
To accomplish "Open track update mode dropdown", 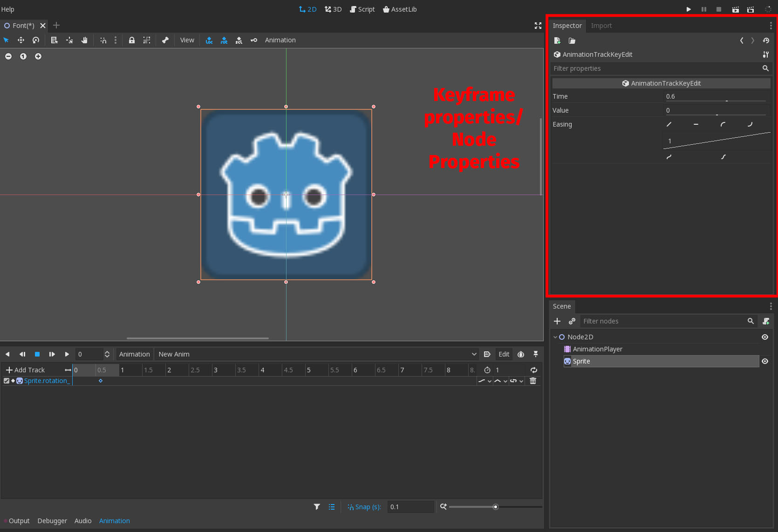I will [x=485, y=381].
